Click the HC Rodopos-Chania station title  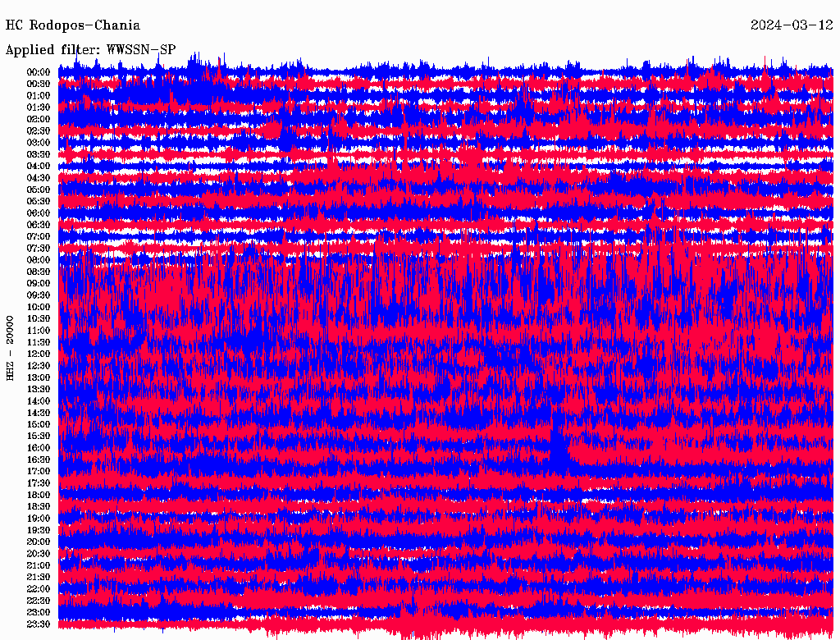click(x=73, y=25)
